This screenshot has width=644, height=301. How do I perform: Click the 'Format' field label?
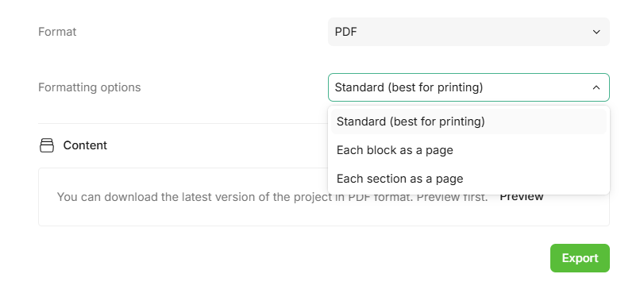(x=57, y=32)
